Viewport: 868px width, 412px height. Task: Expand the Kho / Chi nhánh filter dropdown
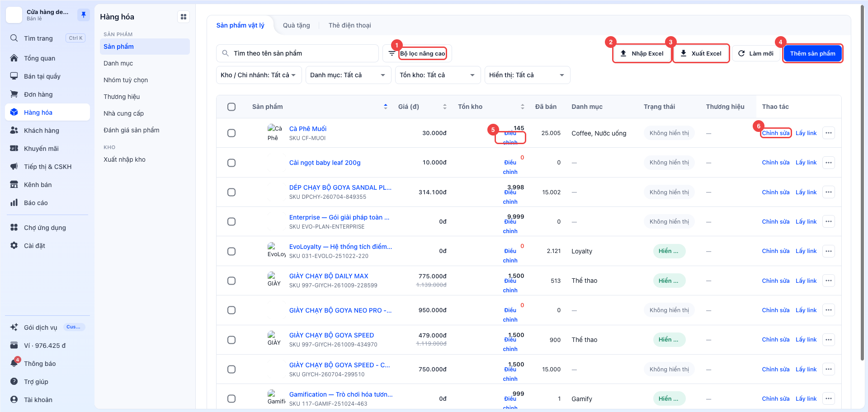[x=259, y=75]
